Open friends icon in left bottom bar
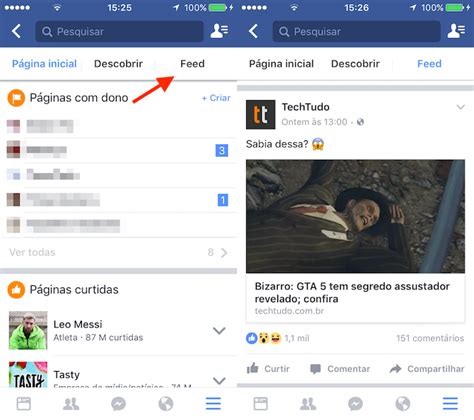The height and width of the screenshot is (420, 474). 71,404
